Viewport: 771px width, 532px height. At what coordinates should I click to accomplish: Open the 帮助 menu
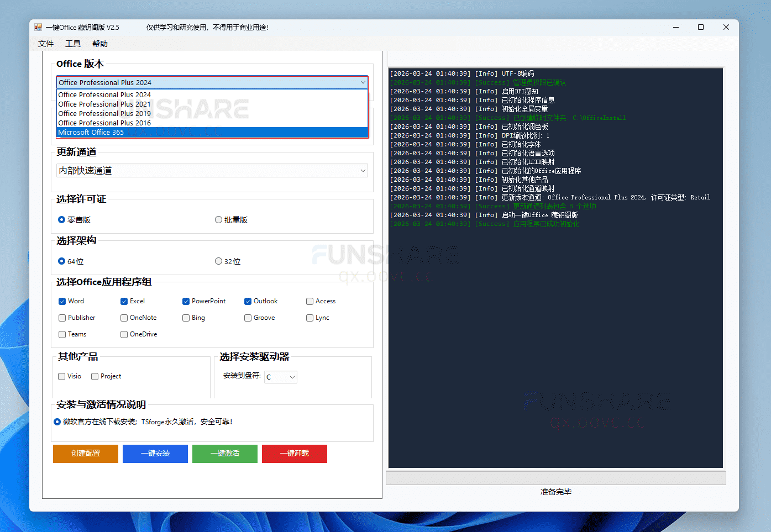[x=100, y=44]
